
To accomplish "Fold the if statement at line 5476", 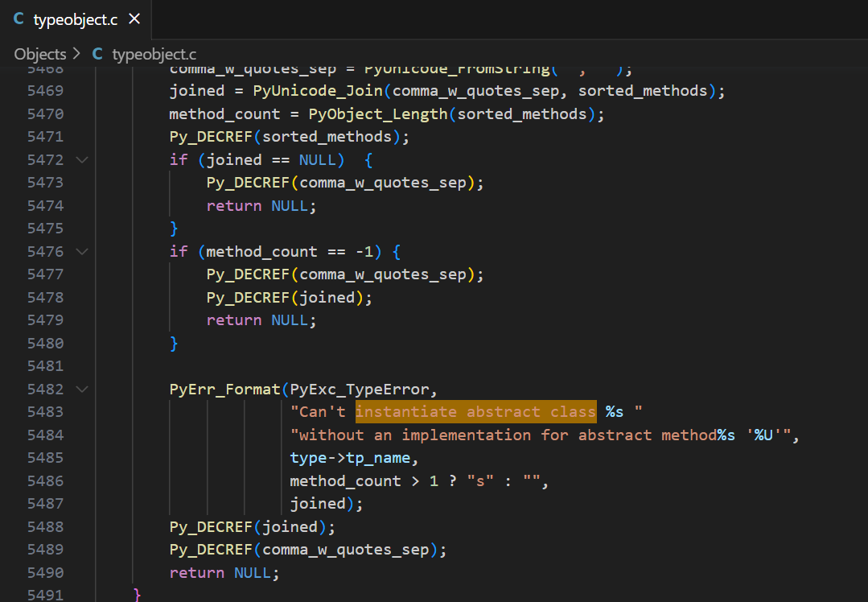I will 81,251.
